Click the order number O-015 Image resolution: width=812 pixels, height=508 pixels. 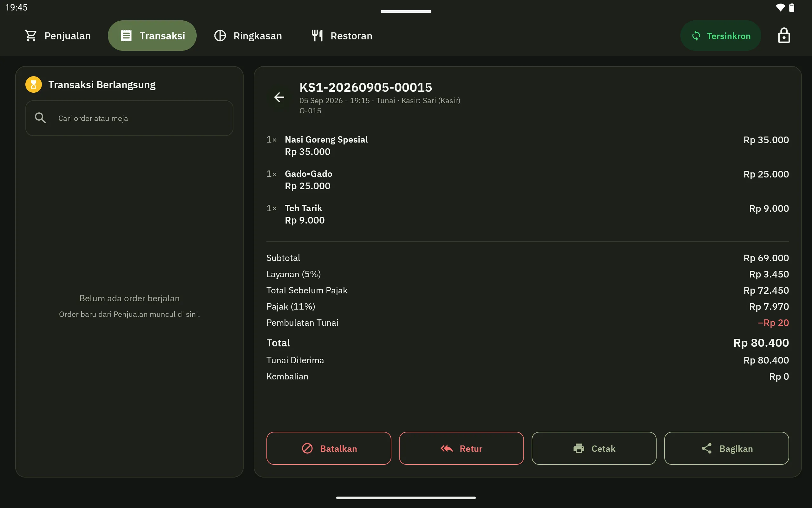[311, 111]
